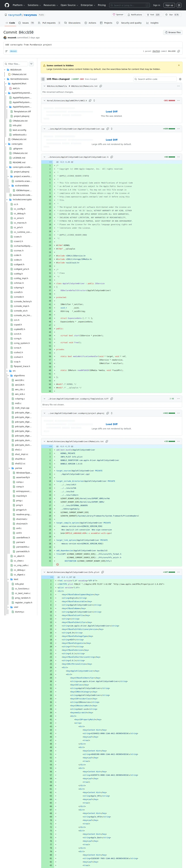Collapse the BSD/bin/sh/Makefile diff
The height and width of the screenshot is (868, 186).
(x=45, y=86)
